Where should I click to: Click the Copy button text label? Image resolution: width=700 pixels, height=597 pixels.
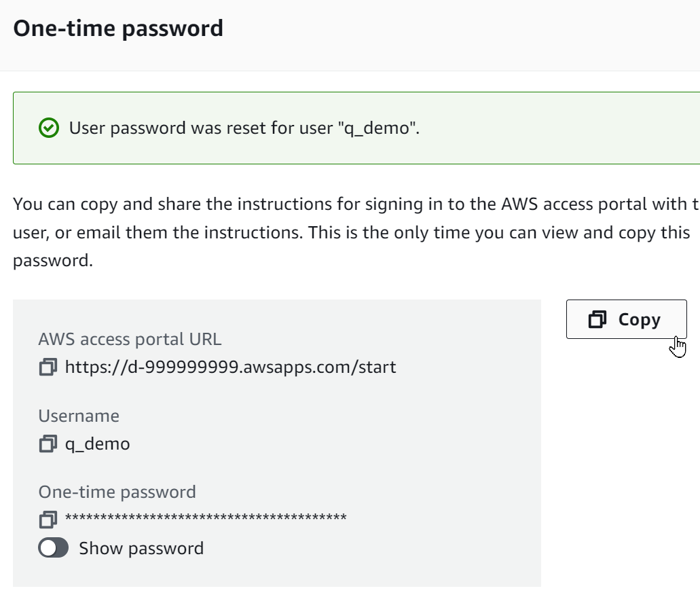click(641, 319)
